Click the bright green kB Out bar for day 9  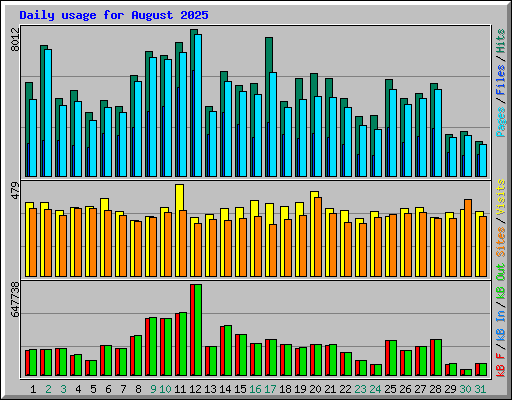click(153, 347)
